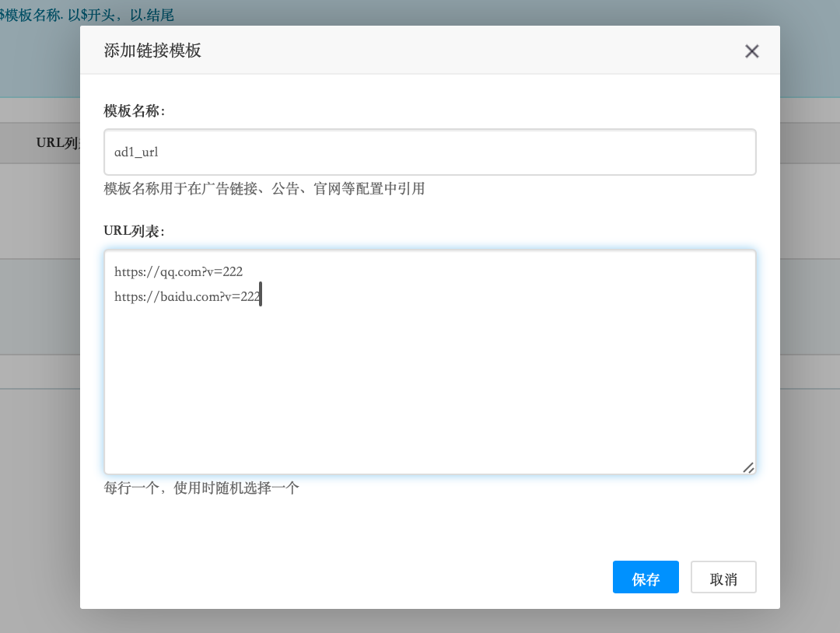Image resolution: width=840 pixels, height=633 pixels.
Task: Close the 添加链接模板 dialog with X
Action: (x=751, y=51)
